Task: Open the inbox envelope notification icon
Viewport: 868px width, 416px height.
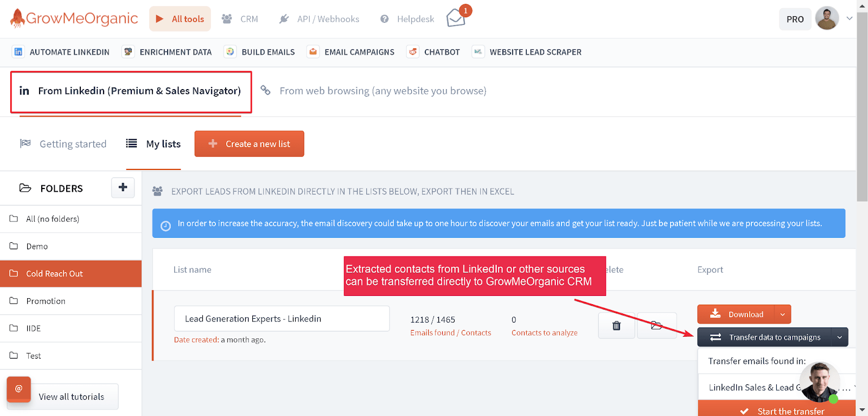Action: 456,18
